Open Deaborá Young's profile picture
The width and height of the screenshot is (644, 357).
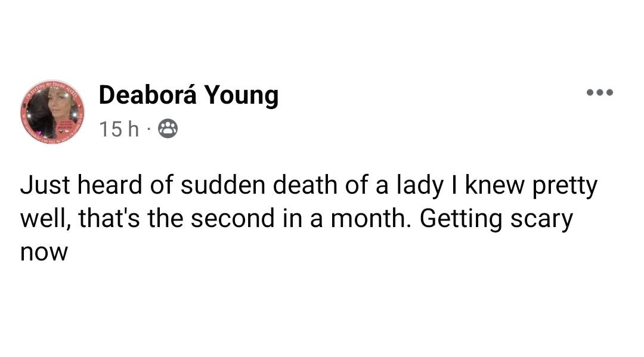[52, 111]
